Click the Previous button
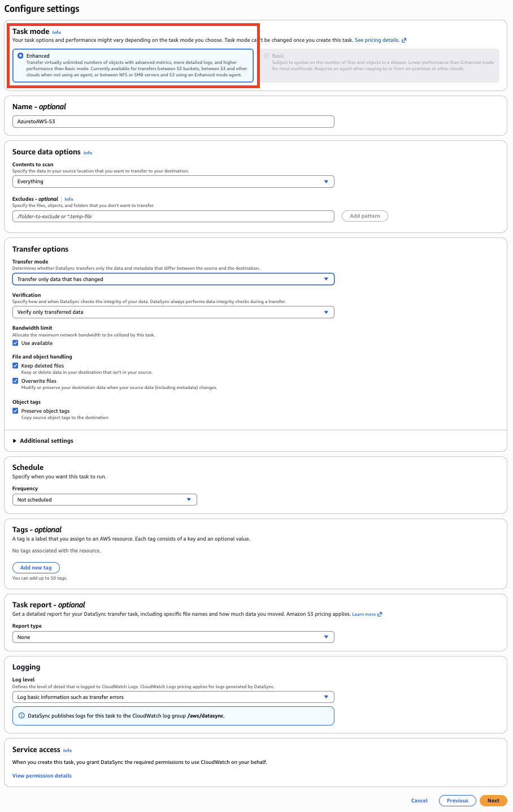The width and height of the screenshot is (513, 812). 458,801
